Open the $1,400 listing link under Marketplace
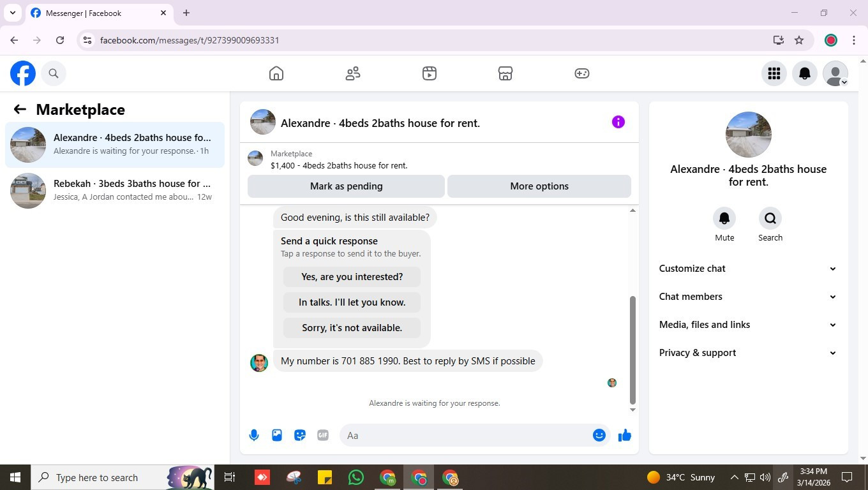This screenshot has height=490, width=868. tap(339, 165)
